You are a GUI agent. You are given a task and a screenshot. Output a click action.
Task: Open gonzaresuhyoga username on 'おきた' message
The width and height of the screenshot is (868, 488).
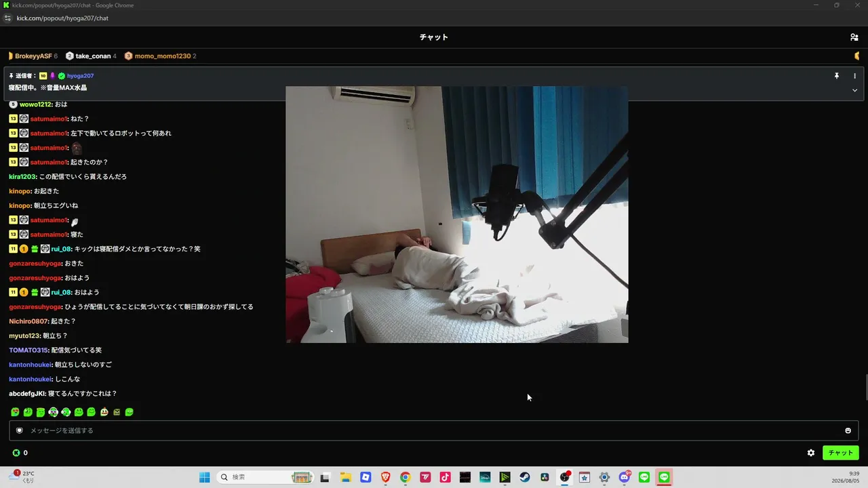click(35, 264)
